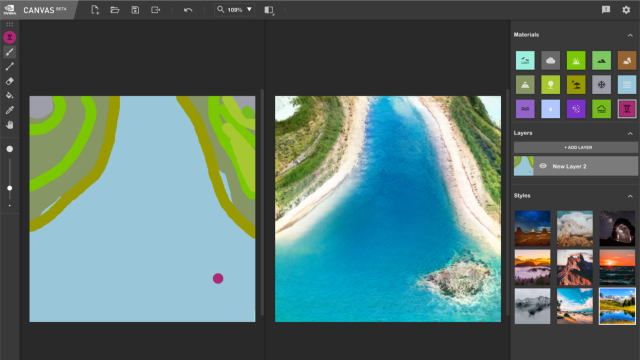Apply the orange sunset ocean style
The image size is (640, 360).
(x=617, y=267)
